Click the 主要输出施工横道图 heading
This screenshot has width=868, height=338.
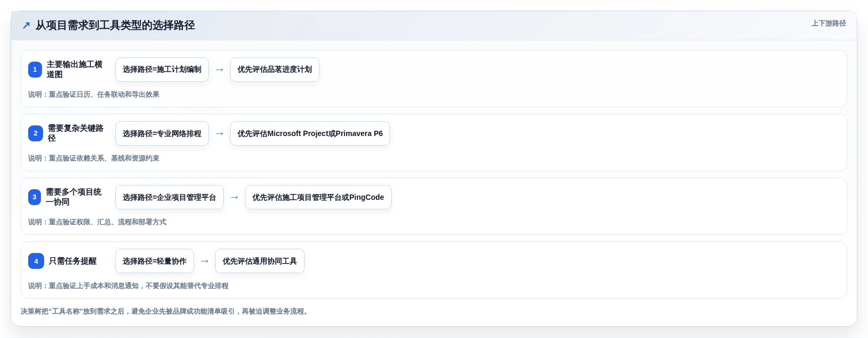[74, 70]
